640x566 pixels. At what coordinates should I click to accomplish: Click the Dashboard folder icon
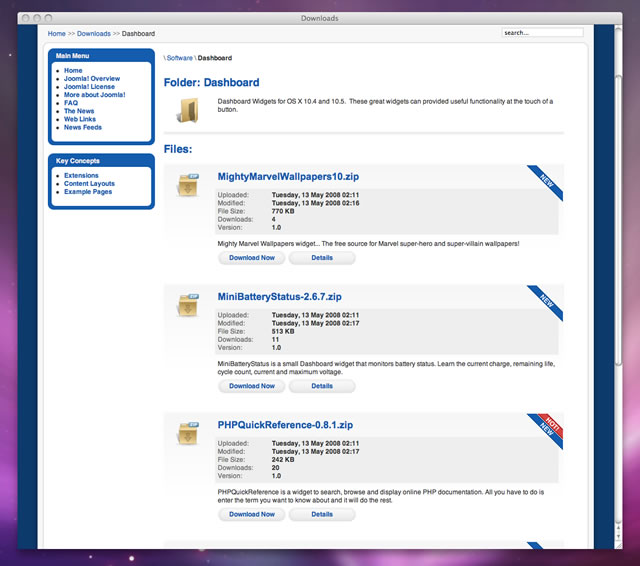click(x=188, y=110)
